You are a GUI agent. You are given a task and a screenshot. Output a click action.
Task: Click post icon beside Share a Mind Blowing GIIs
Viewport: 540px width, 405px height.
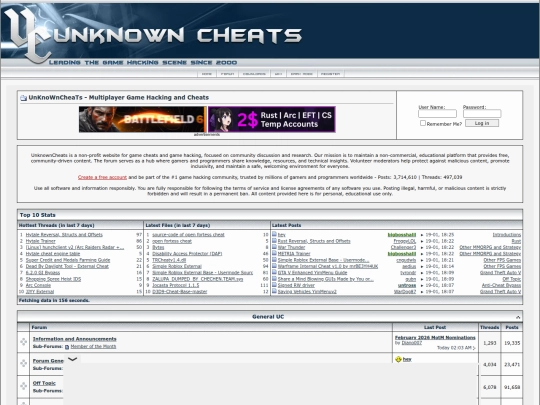(x=274, y=279)
